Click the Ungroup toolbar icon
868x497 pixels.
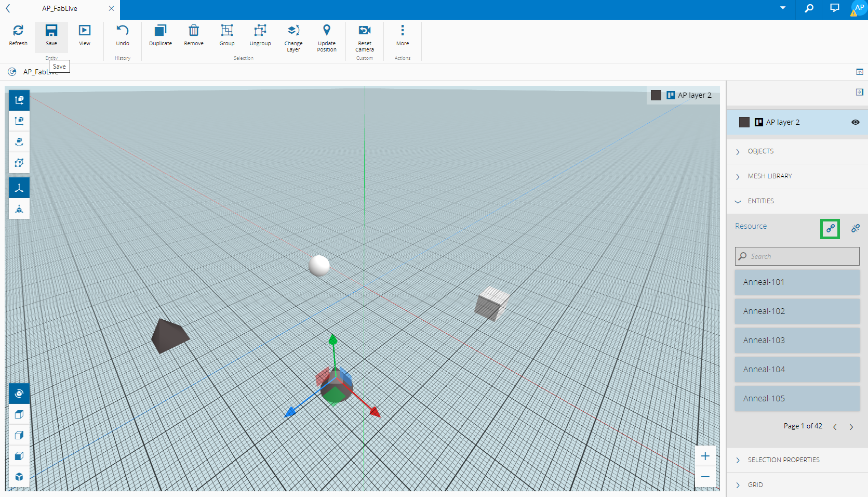tap(260, 31)
